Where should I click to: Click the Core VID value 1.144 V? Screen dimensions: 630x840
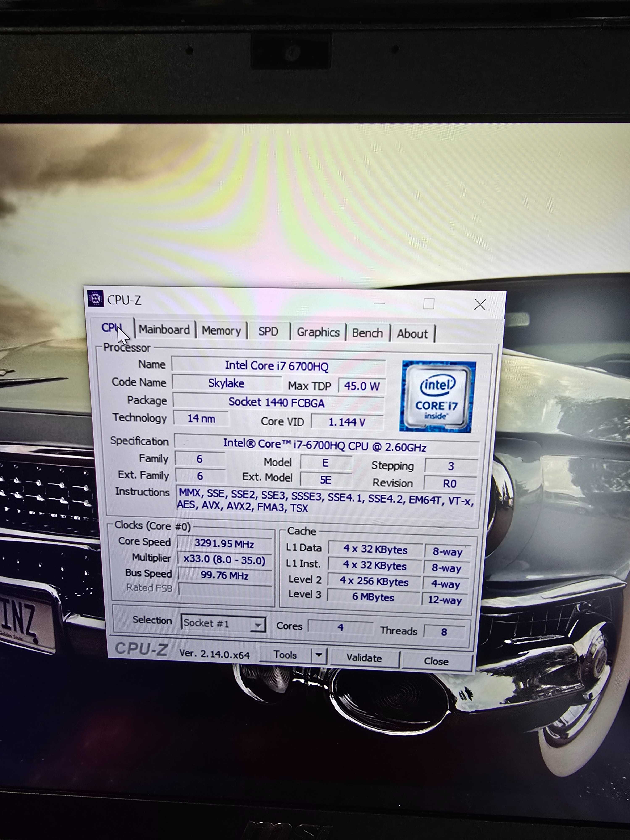(x=347, y=422)
